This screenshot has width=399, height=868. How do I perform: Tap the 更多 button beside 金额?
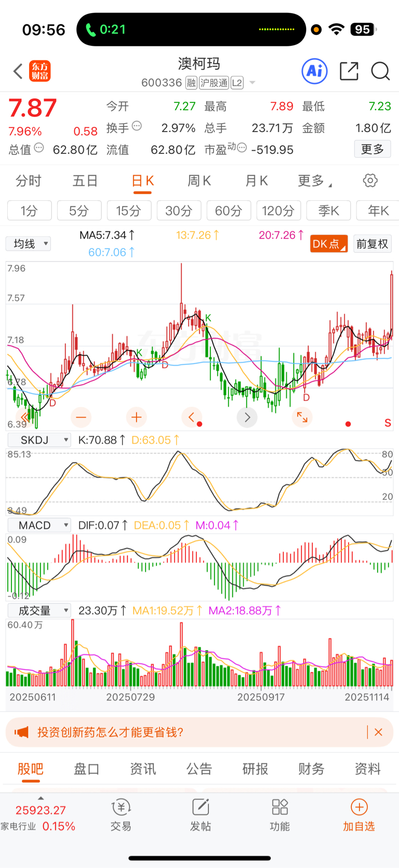[373, 149]
